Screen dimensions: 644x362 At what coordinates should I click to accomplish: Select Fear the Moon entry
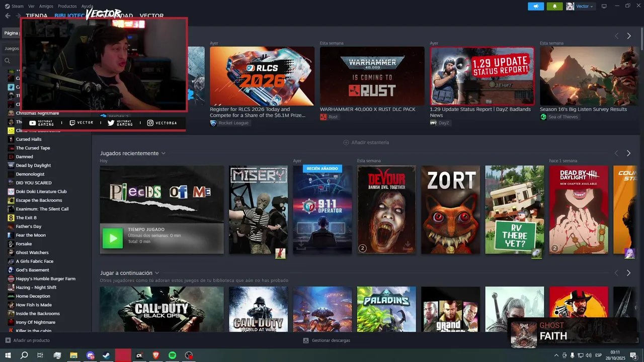pos(31,235)
